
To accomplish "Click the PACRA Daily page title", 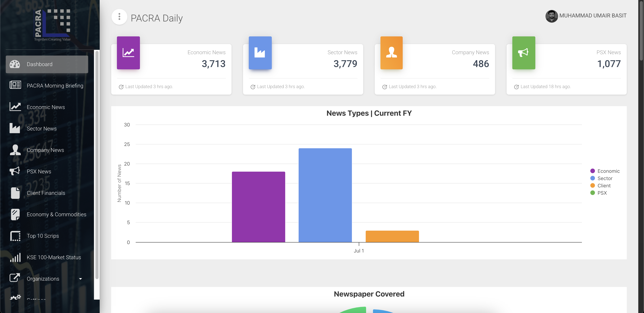I will pos(157,18).
